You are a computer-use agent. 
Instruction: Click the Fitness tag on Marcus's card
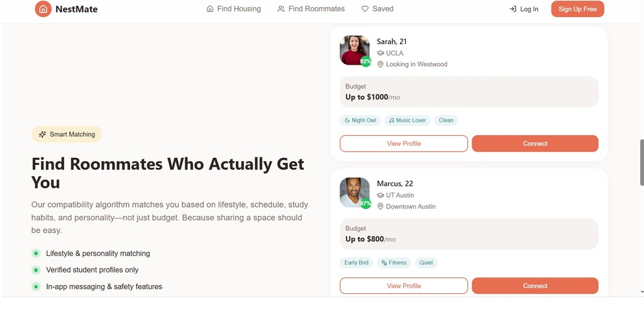coord(394,262)
